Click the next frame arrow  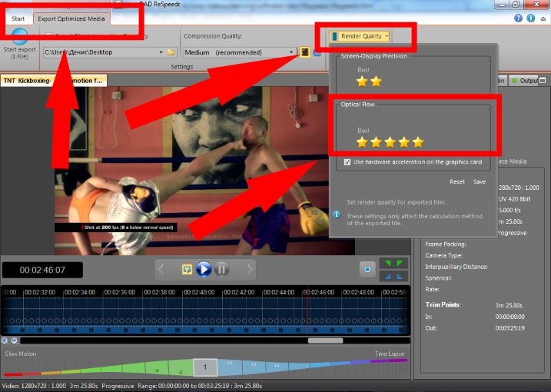(x=248, y=269)
